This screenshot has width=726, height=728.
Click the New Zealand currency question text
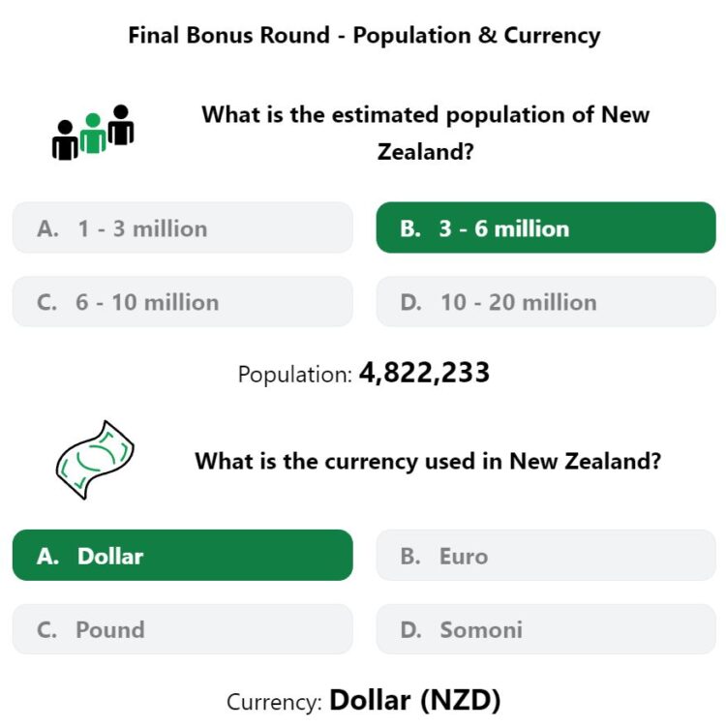tap(428, 461)
